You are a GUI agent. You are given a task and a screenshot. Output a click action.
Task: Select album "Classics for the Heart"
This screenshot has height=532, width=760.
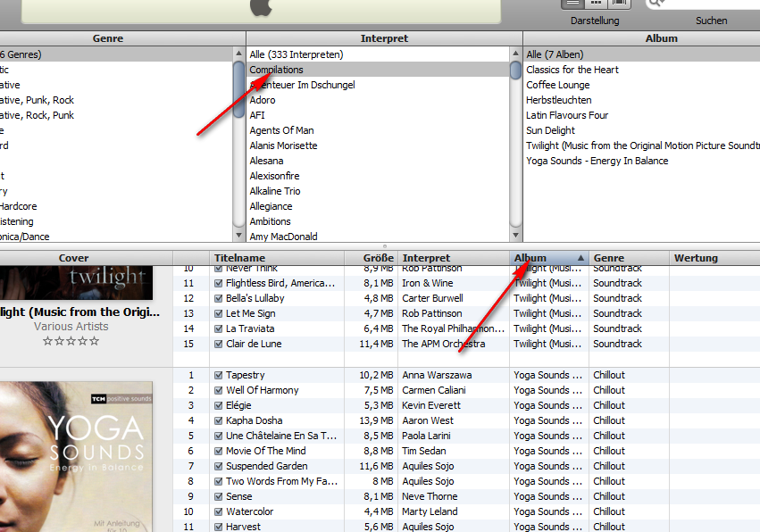point(642,70)
